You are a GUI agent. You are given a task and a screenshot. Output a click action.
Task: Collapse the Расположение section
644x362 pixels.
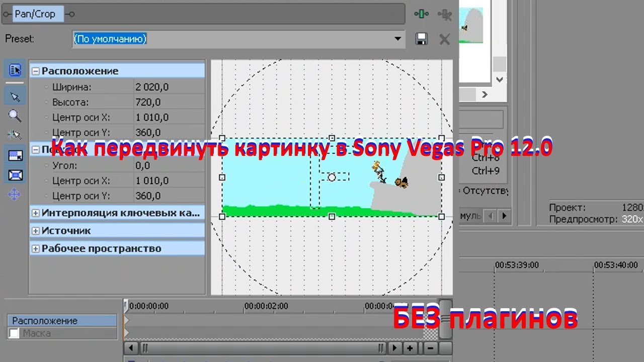click(35, 71)
